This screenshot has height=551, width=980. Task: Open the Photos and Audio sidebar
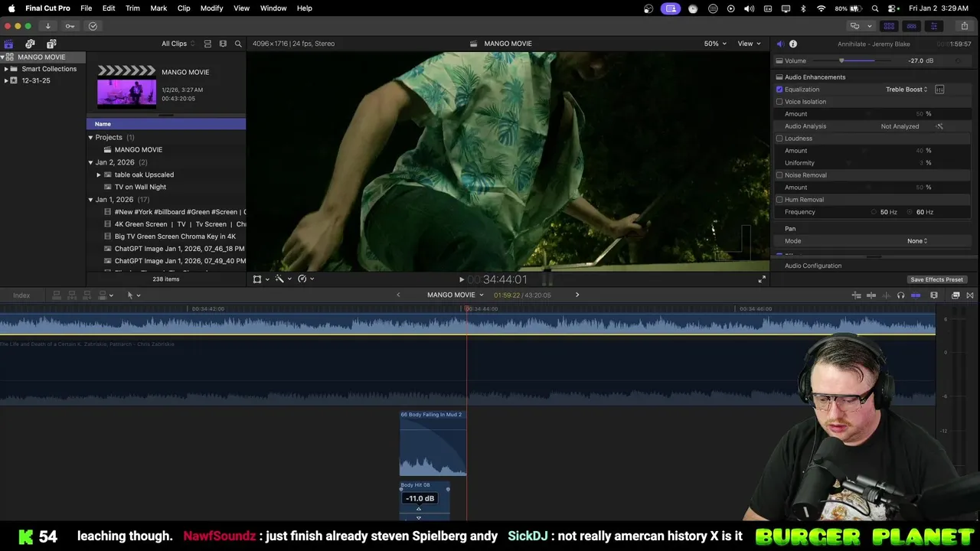coord(30,44)
